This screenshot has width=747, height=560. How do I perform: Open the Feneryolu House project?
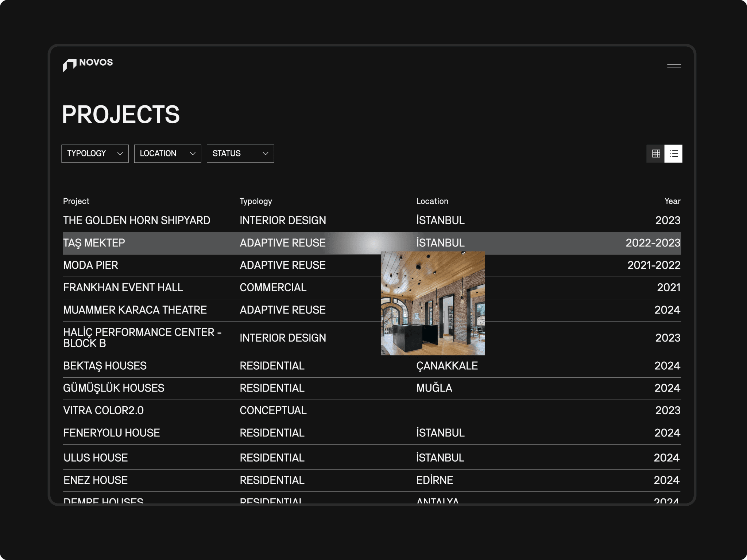click(x=111, y=433)
